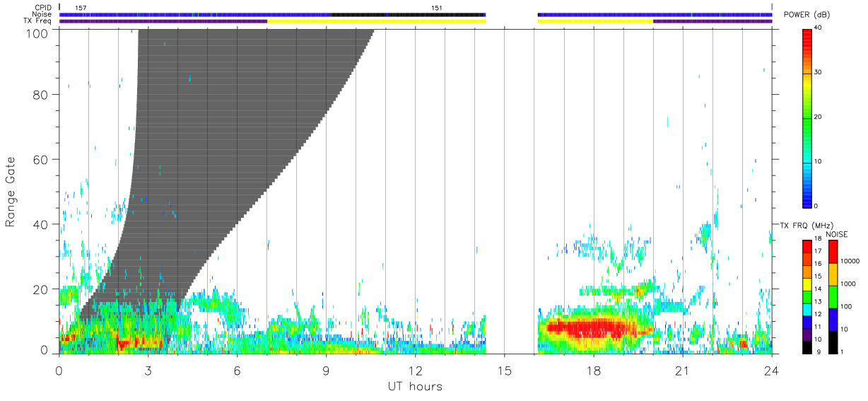Click x-axis tick label '21'
This screenshot has width=868, height=401.
pyautogui.click(x=682, y=371)
